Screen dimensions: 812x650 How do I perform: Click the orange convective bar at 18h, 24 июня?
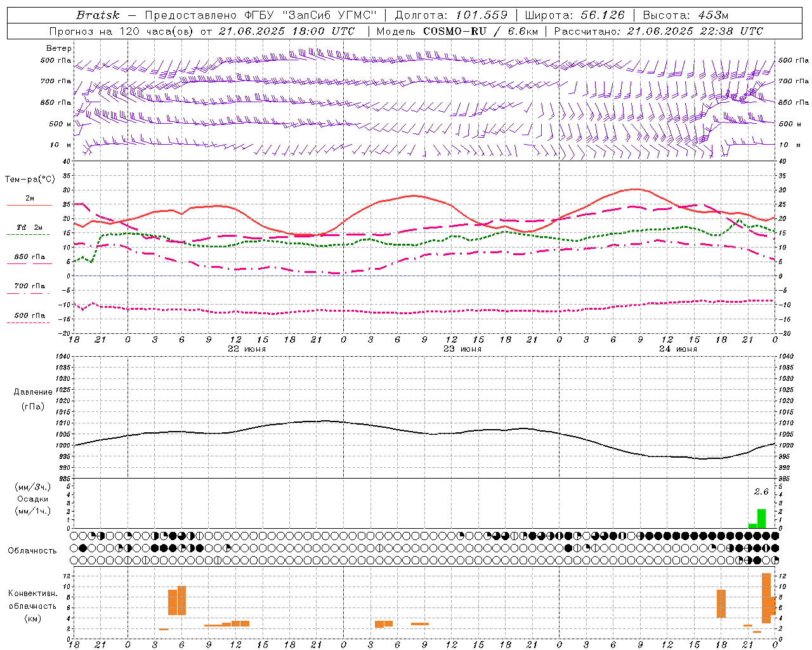pyautogui.click(x=721, y=604)
